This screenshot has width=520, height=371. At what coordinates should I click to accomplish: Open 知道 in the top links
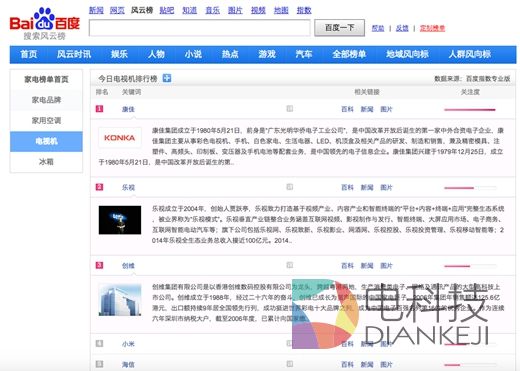[189, 10]
